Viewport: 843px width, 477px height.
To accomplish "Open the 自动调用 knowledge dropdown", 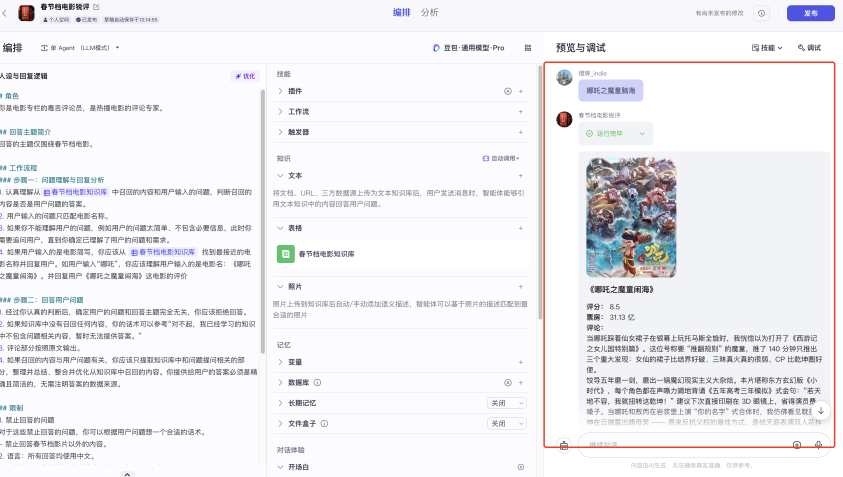I will (x=503, y=158).
